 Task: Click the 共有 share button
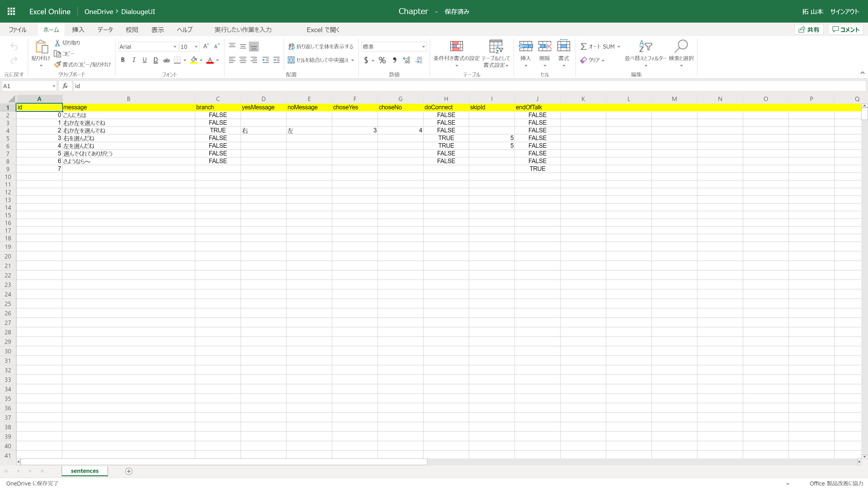[809, 30]
